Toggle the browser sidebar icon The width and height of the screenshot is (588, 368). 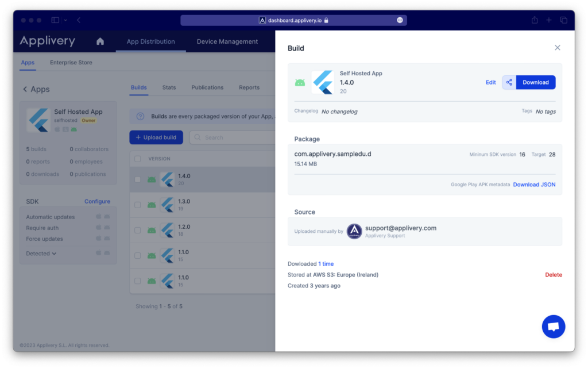(x=55, y=20)
